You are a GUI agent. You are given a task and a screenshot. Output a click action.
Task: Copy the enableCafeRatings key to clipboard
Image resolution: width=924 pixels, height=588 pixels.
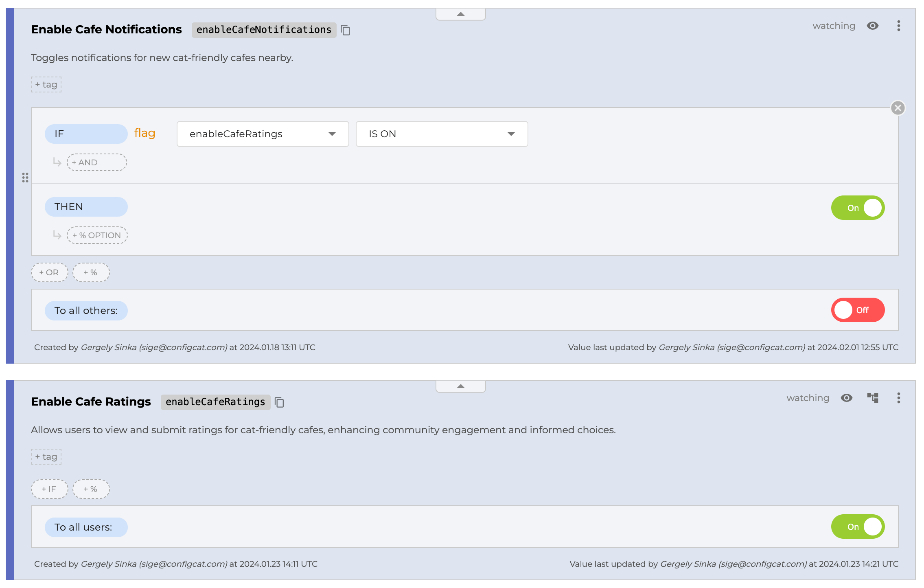tap(279, 402)
